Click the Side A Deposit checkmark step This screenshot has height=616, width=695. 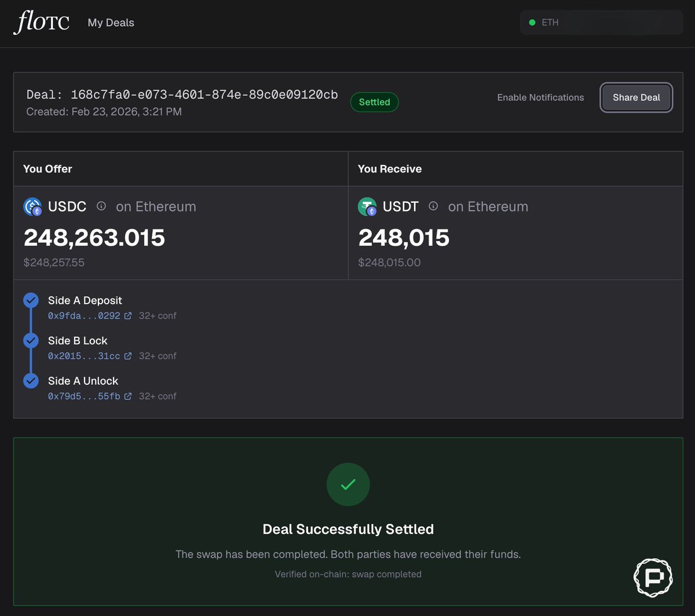click(31, 300)
